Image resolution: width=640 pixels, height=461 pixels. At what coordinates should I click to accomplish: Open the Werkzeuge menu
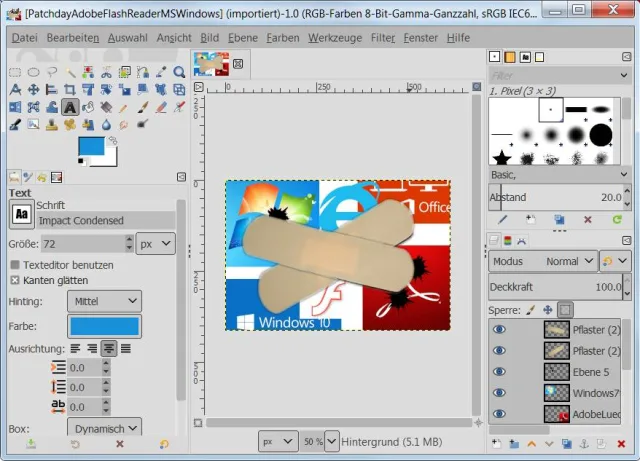click(x=335, y=37)
